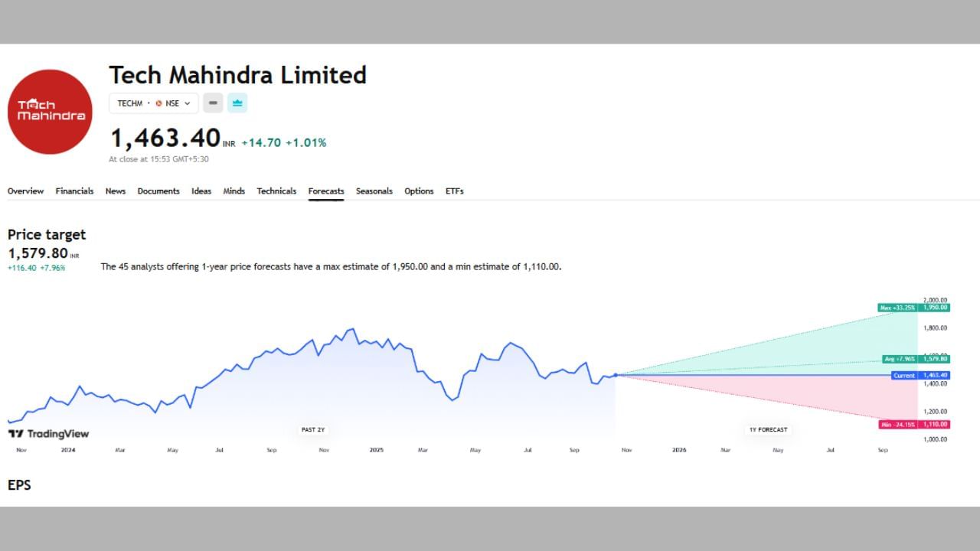Go to the News tab
The image size is (980, 551).
116,191
